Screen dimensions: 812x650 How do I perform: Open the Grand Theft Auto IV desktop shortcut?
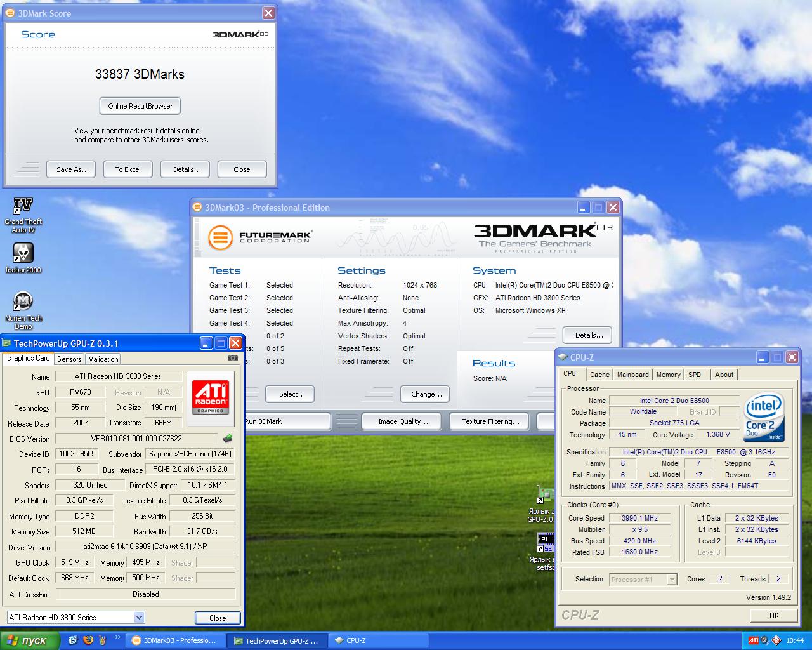(23, 215)
